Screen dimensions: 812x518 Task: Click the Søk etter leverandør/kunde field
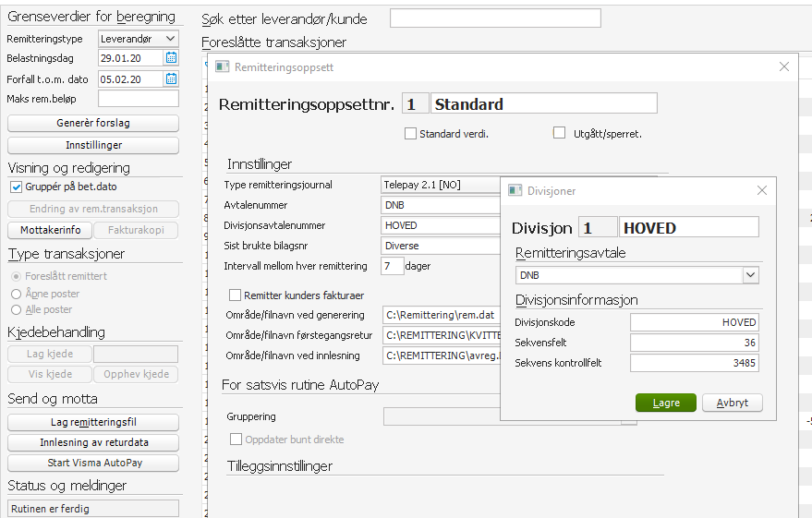point(495,18)
